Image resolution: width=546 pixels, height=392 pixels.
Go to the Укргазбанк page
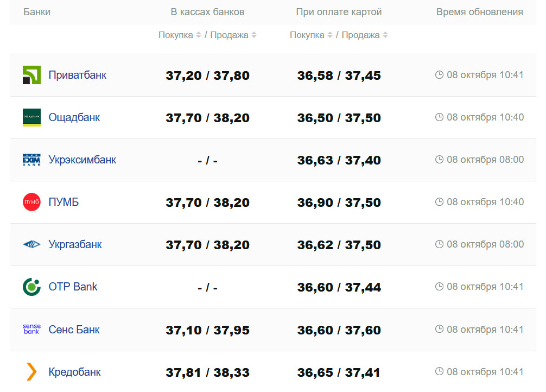pos(75,244)
